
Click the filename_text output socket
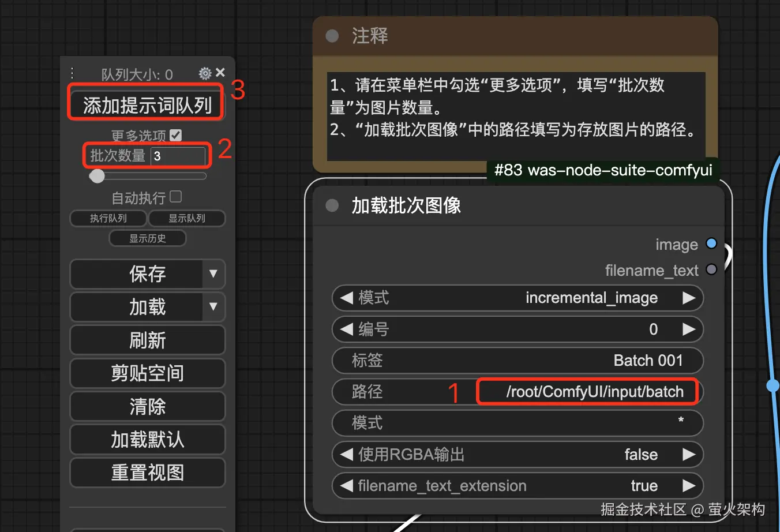[x=711, y=269]
